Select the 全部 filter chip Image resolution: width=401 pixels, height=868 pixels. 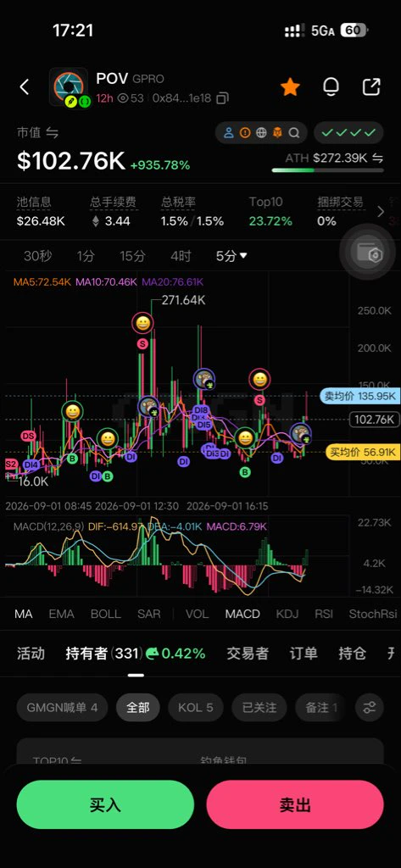[138, 708]
